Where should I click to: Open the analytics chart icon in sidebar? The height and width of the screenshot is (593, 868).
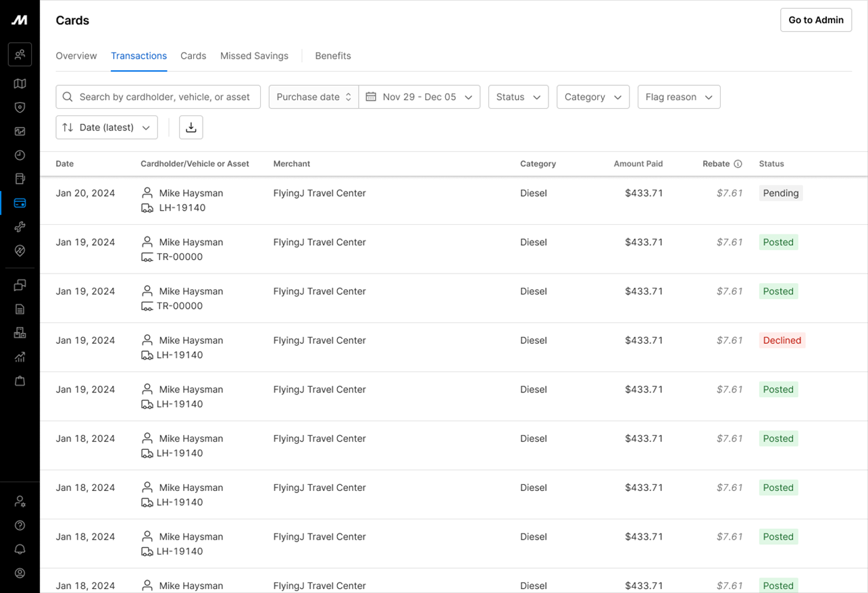point(20,357)
